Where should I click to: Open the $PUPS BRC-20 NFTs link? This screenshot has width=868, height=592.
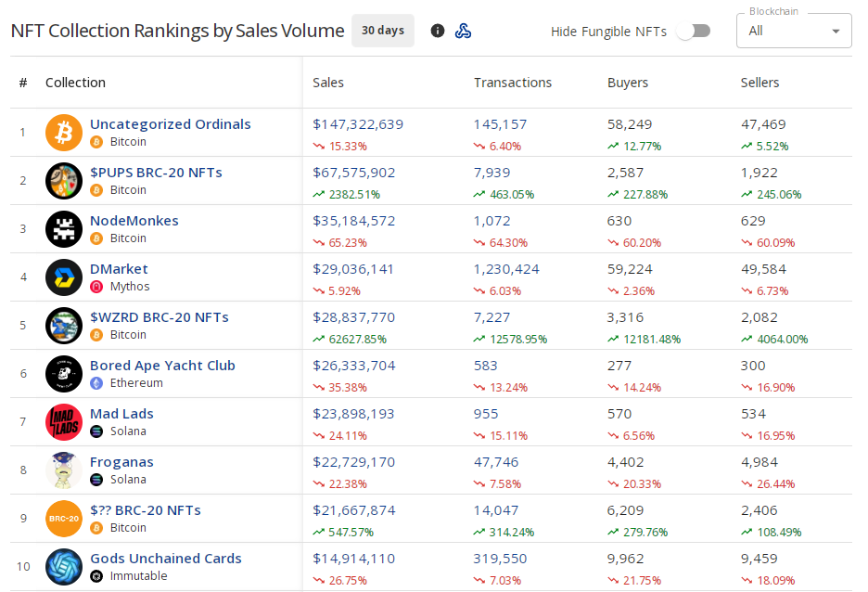156,173
